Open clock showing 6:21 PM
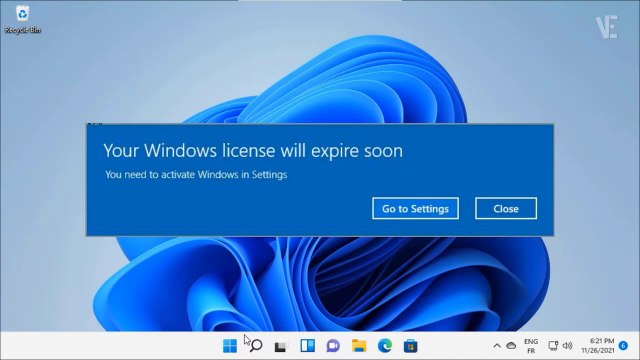The width and height of the screenshot is (640, 360). 598,346
